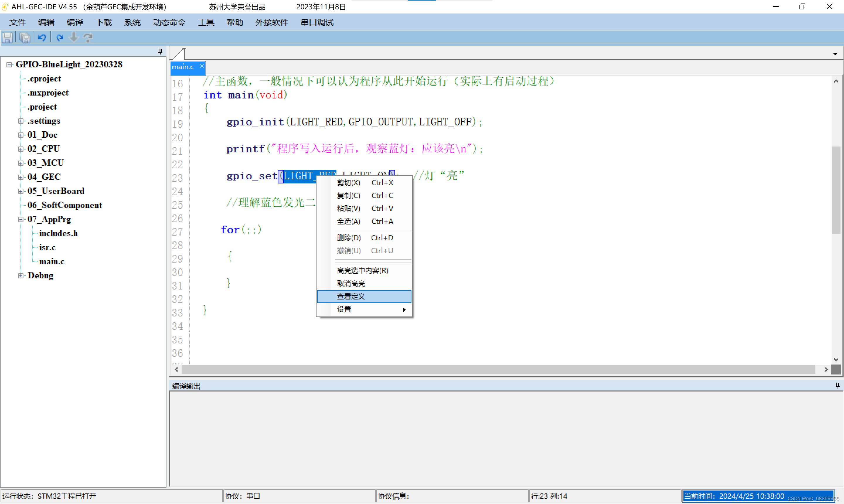Click the gray curved-arrow step icon
Image resolution: width=844 pixels, height=504 pixels.
[x=88, y=37]
